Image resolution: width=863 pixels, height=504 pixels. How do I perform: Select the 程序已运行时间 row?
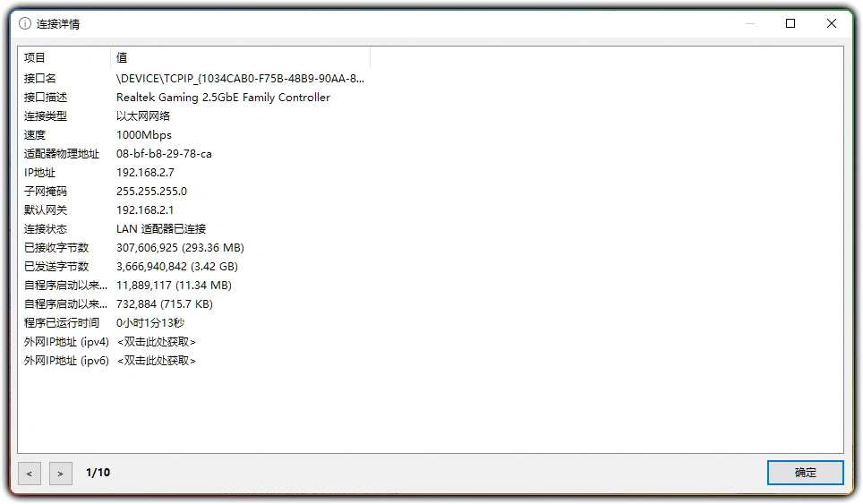click(62, 323)
